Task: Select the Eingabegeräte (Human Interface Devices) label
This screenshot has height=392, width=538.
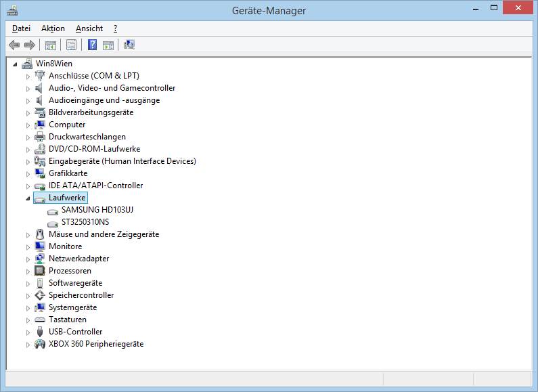Action: (122, 161)
